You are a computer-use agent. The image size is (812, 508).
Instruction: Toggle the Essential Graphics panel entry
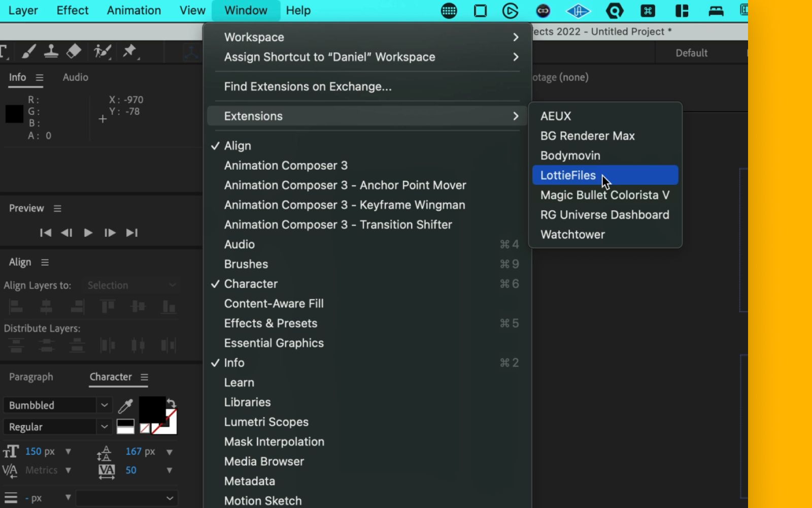(x=366, y=343)
